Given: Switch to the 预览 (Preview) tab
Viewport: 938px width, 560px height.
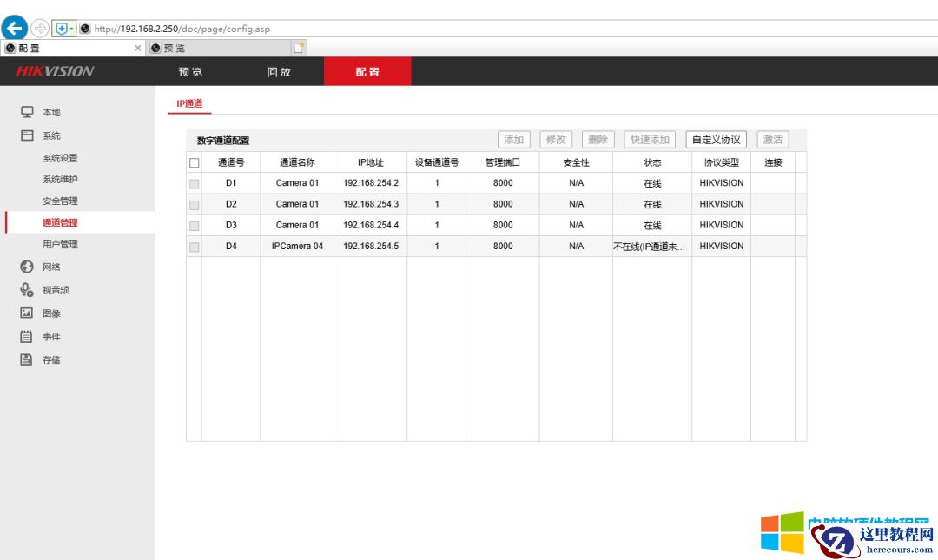Looking at the screenshot, I should point(189,72).
